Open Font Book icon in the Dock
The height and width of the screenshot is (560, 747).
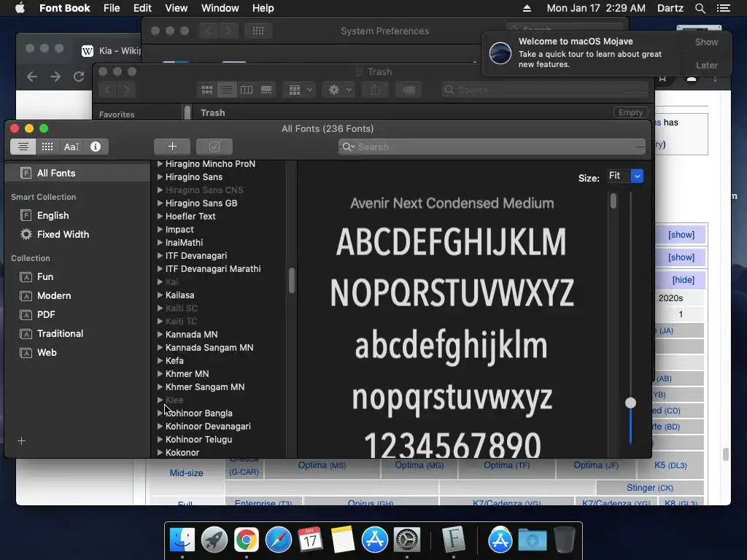pyautogui.click(x=453, y=540)
